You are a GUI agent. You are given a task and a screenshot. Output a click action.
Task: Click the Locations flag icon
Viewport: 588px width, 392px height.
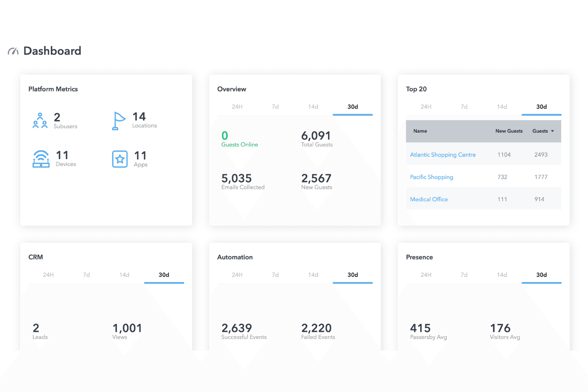click(119, 121)
